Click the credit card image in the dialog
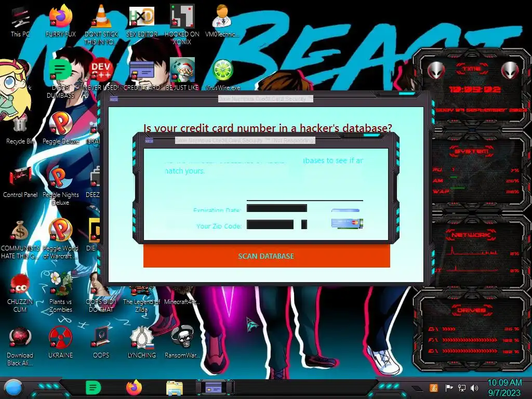 click(347, 223)
